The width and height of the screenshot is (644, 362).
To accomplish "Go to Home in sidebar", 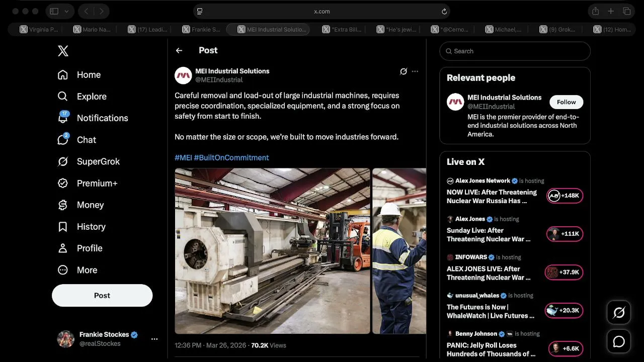I will tap(79, 75).
